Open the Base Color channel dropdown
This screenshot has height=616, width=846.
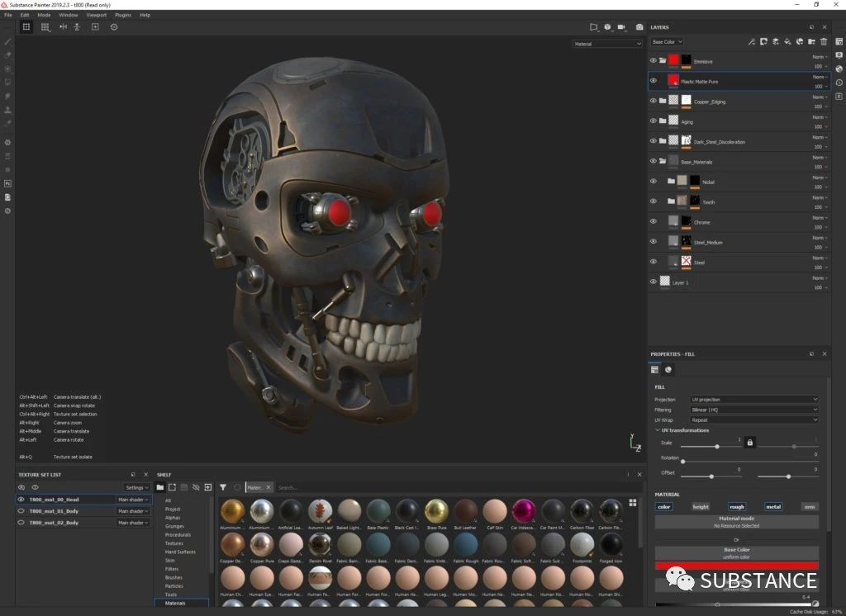(x=667, y=41)
